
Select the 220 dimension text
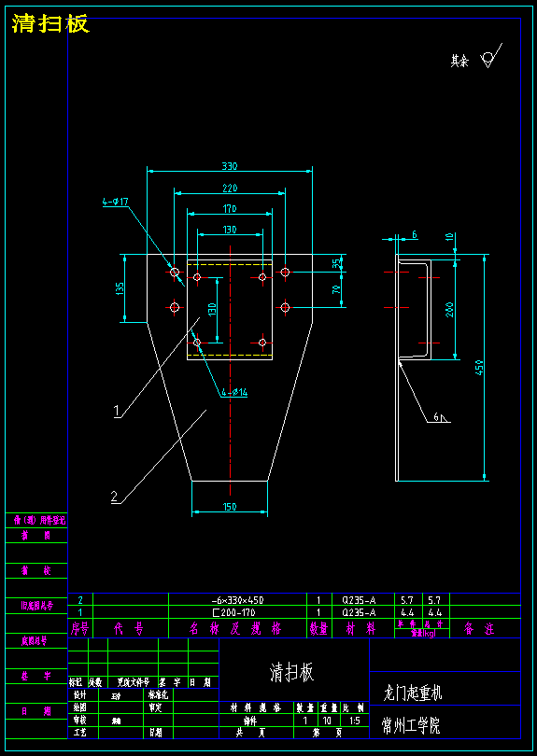(230, 189)
